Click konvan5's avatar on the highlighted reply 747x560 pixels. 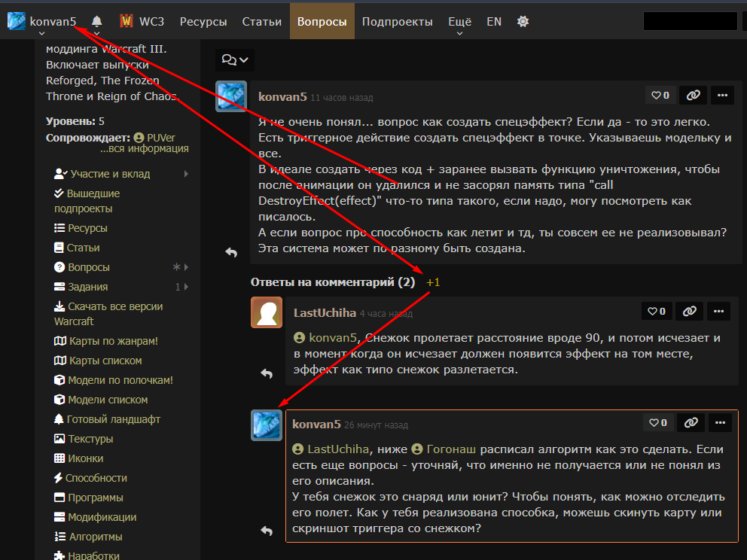[x=267, y=425]
